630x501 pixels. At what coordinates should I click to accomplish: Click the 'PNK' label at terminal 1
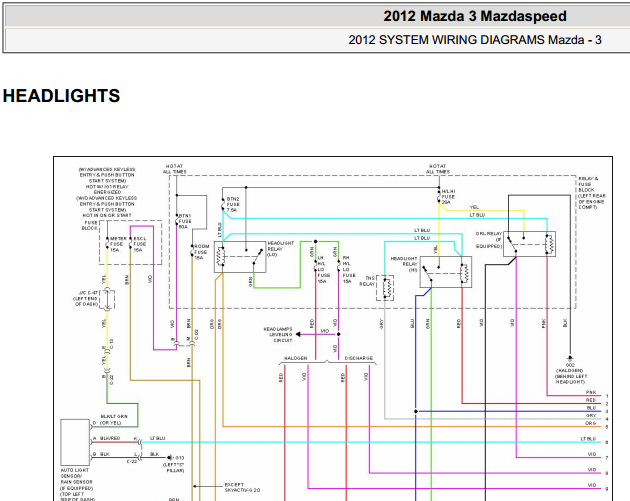click(x=591, y=392)
